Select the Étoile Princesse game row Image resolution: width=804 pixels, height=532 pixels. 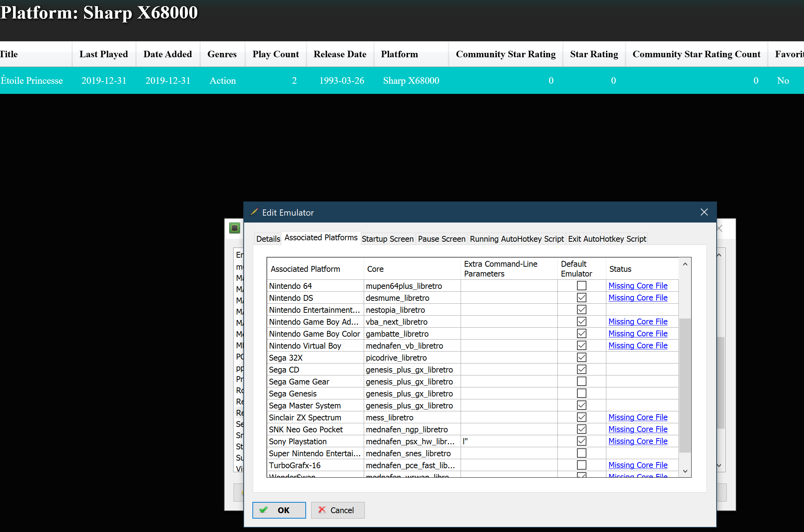coord(402,80)
